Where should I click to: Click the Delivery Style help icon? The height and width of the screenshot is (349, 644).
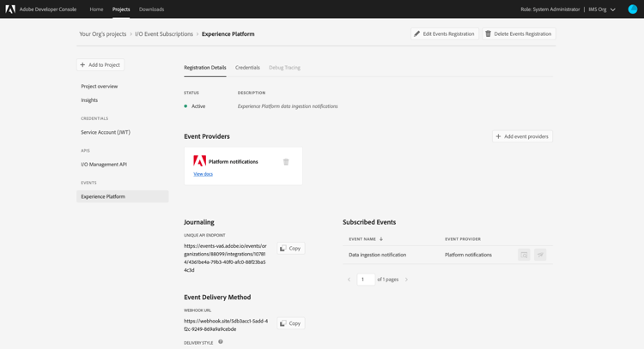[221, 341]
